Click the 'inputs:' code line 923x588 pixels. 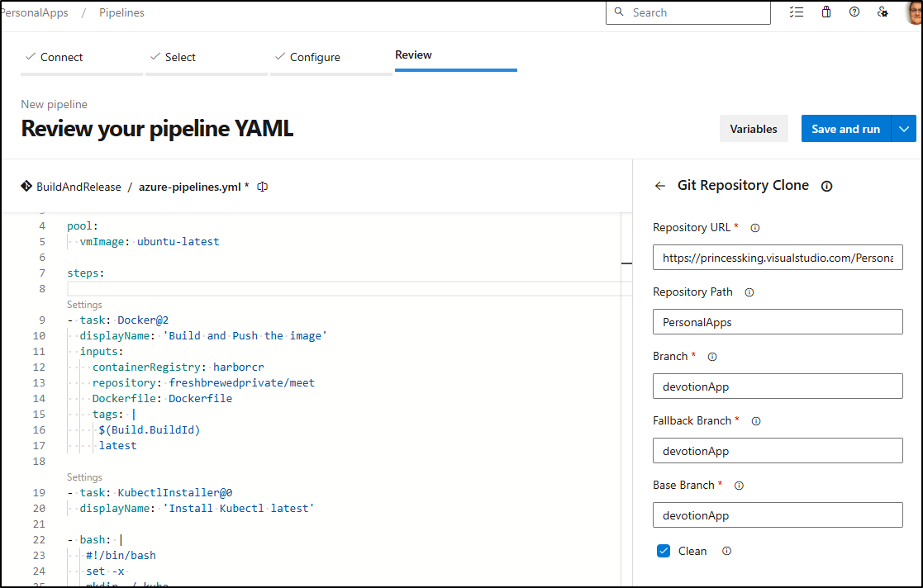(x=102, y=351)
